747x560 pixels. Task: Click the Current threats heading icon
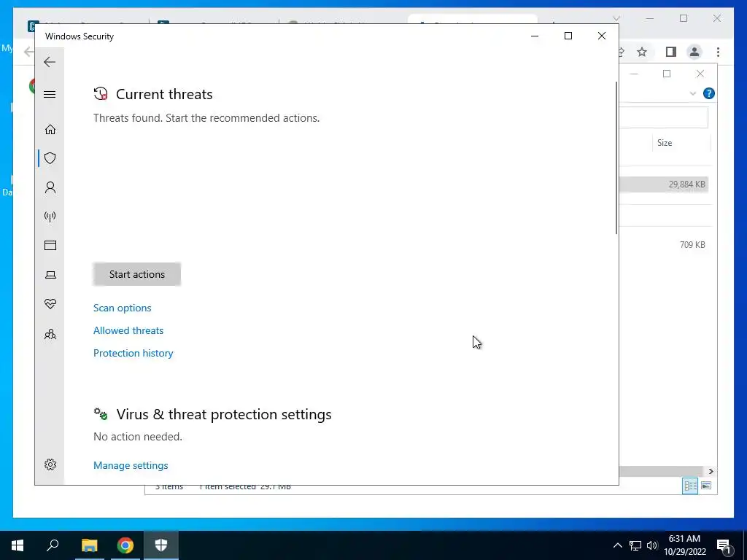(101, 93)
